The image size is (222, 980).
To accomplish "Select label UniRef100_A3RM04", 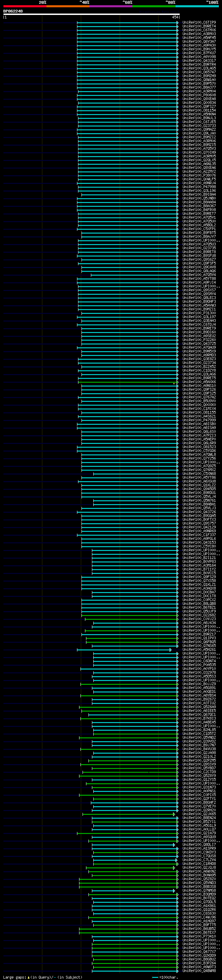I will 199,91.
